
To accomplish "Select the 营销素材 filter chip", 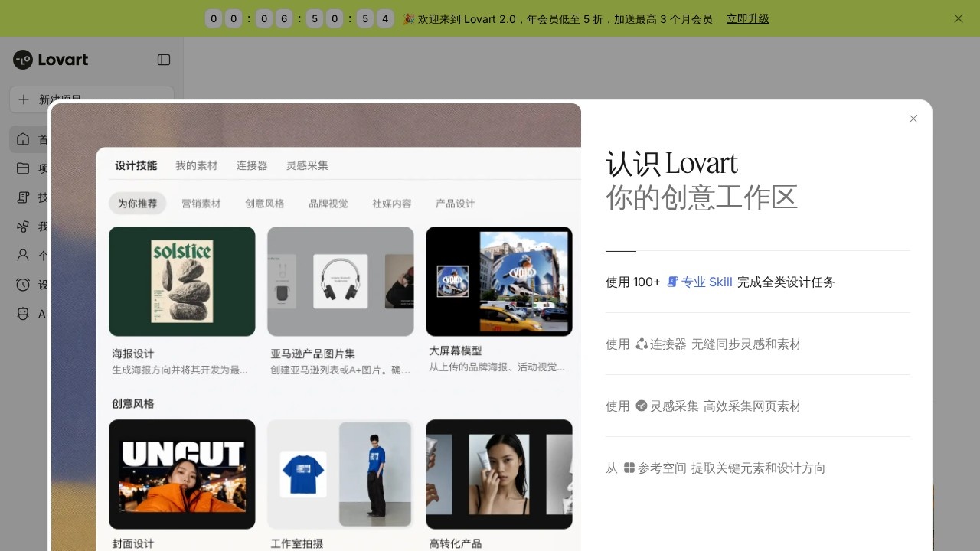I will click(x=201, y=204).
